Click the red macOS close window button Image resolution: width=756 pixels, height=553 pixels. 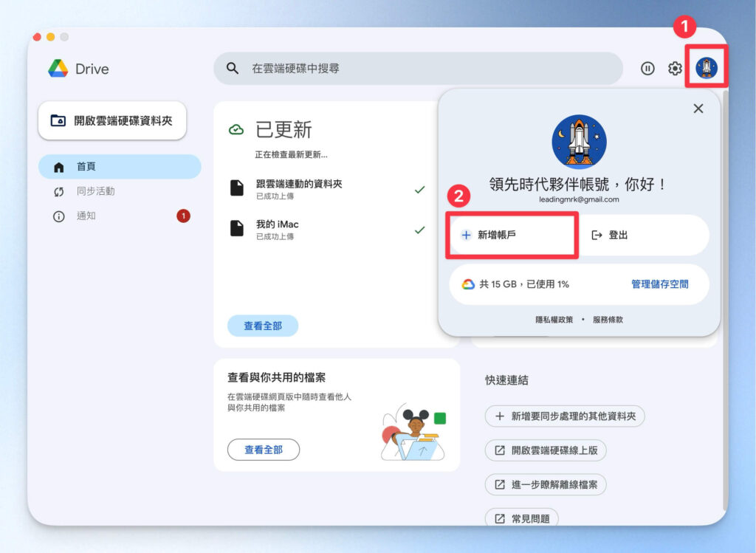pos(37,37)
